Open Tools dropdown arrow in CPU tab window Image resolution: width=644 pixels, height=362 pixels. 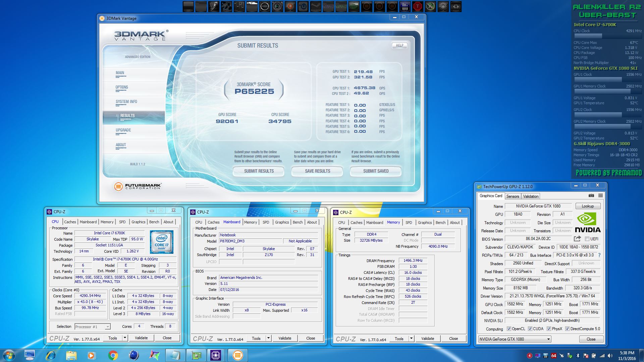coord(125,338)
